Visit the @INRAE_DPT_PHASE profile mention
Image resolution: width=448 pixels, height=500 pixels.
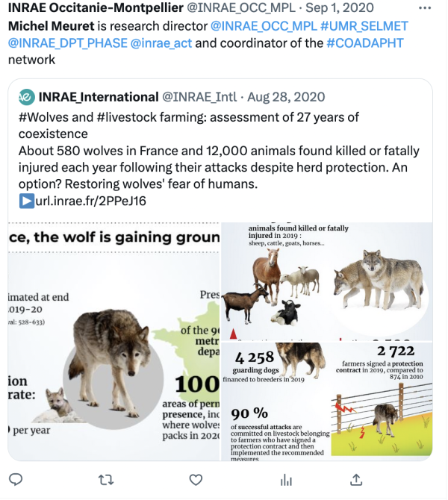pos(67,43)
